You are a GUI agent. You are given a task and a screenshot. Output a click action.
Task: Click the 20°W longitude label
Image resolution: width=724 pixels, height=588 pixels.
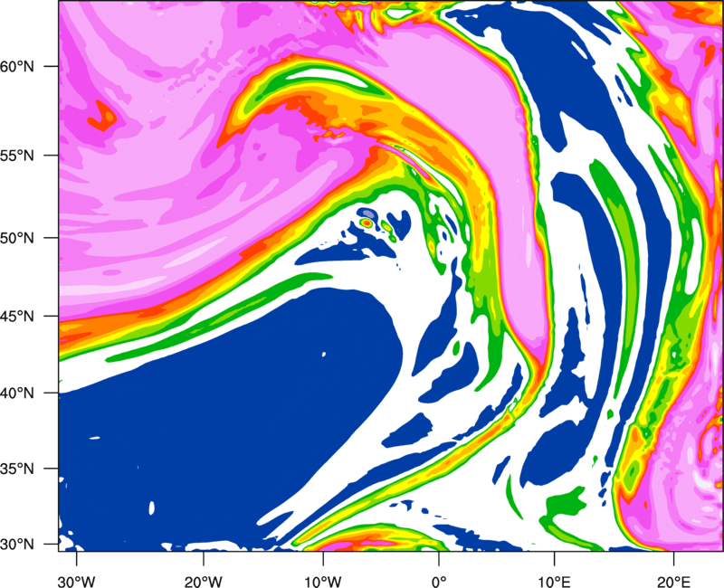204,582
